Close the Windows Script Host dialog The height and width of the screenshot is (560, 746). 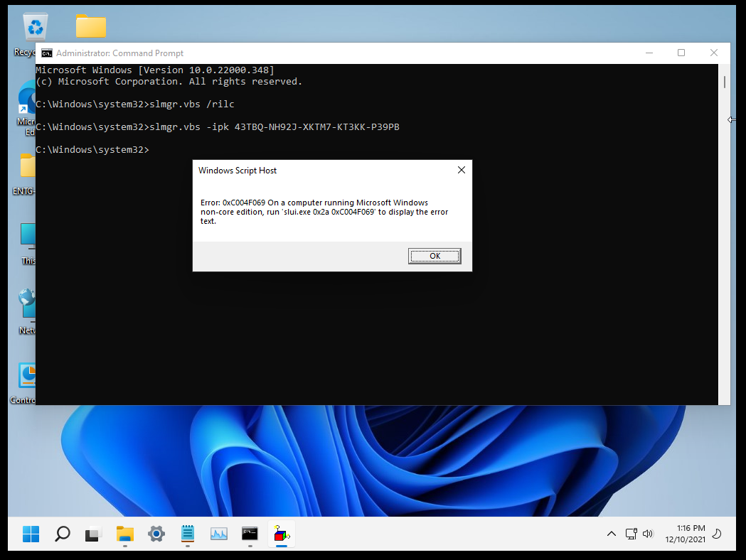click(x=461, y=170)
